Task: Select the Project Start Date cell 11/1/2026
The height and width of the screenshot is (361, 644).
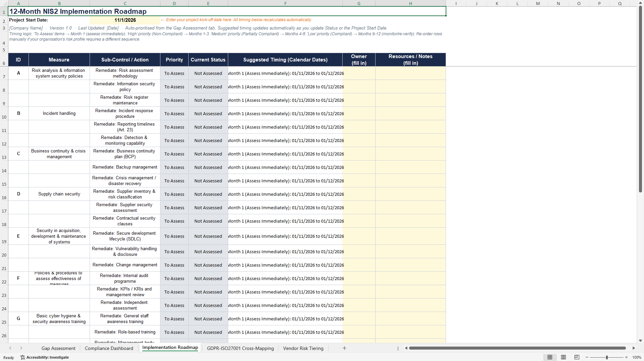Action: tap(125, 20)
